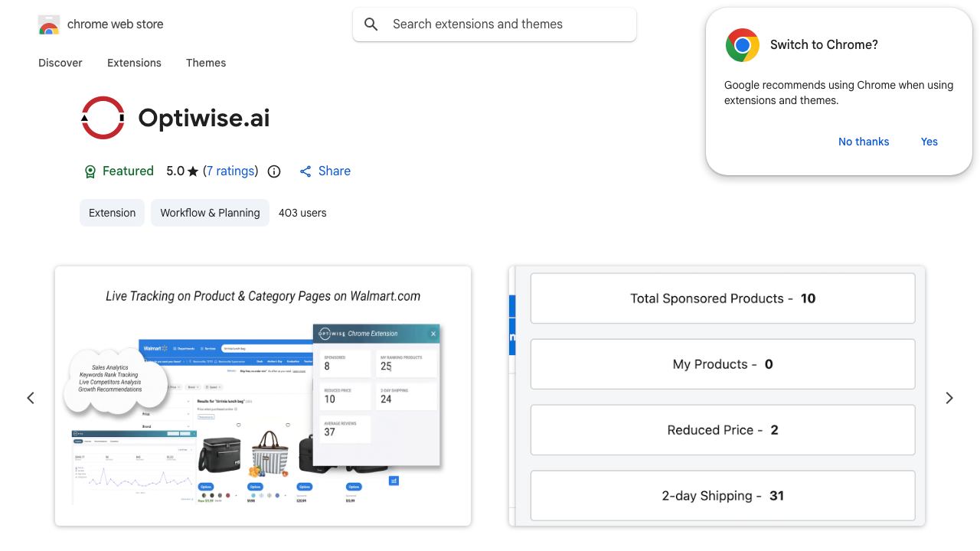Open the Total Sponsored Products screenshot
The image size is (980, 551).
pyautogui.click(x=717, y=396)
